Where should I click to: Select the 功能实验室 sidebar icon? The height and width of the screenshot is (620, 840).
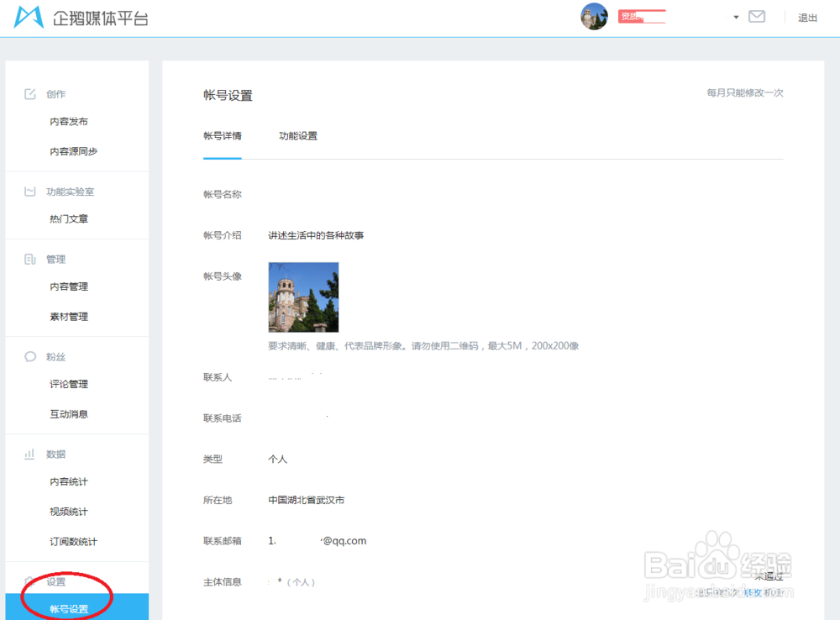click(x=29, y=191)
